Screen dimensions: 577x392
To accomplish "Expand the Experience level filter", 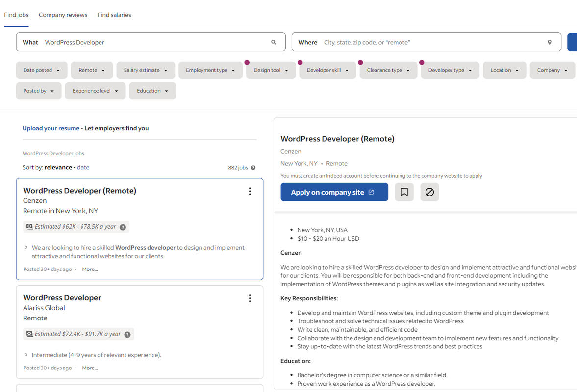I will coord(95,91).
